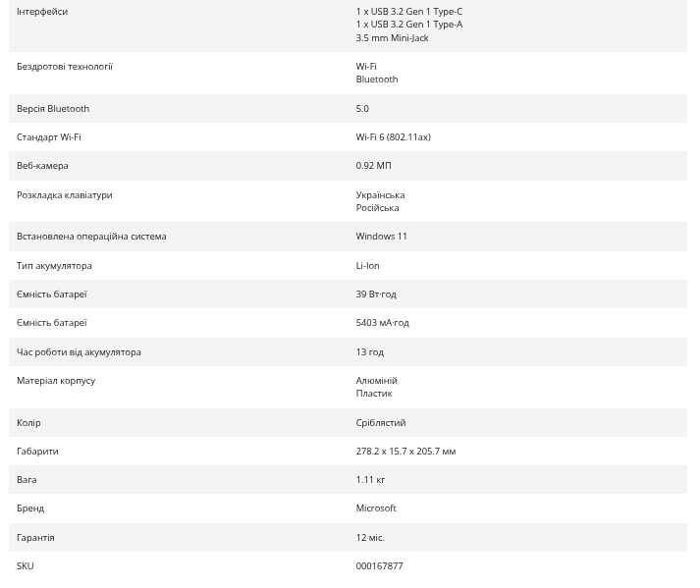Click the "Веб-камера" row label
Image resolution: width=700 pixels, height=588 pixels.
coord(42,165)
